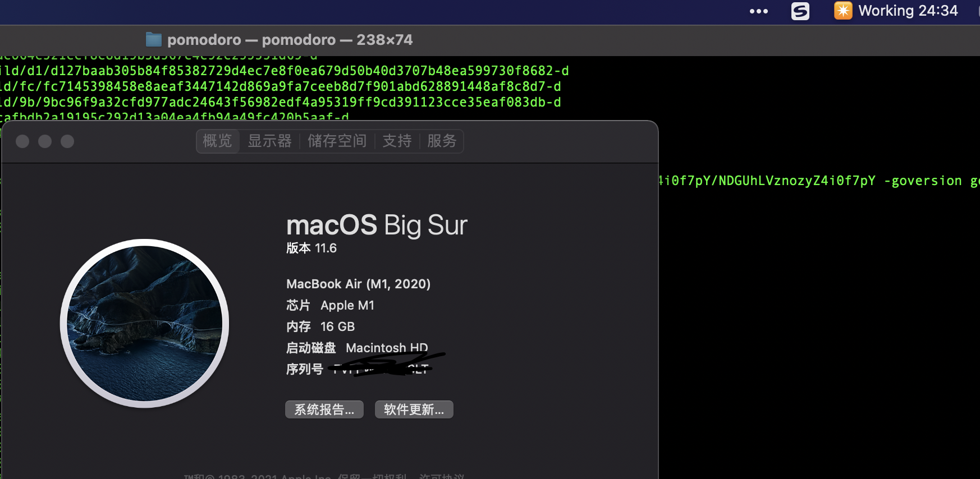Open the three-dots menu bar item

(x=758, y=11)
